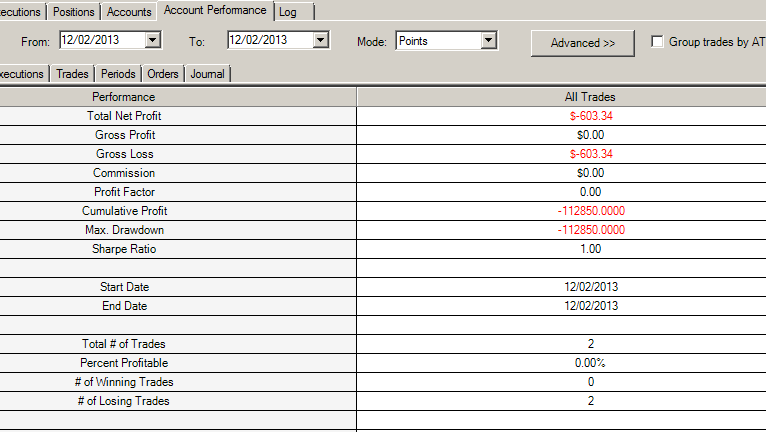Open the Trades sub-tab

pyautogui.click(x=72, y=74)
